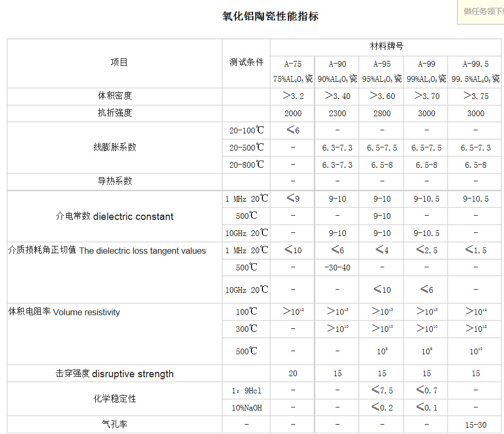This screenshot has width=504, height=434.
Task: Select the 项目 header cell
Action: coord(119,63)
